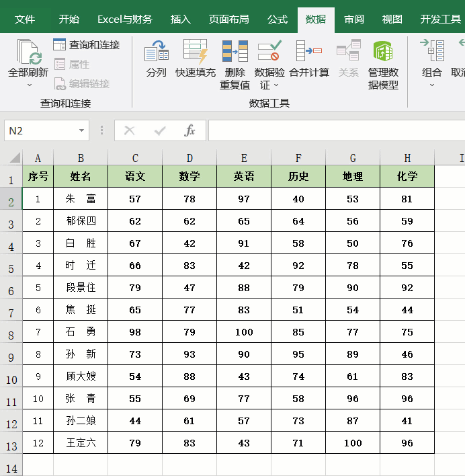Click Remove Duplicates (删除重复值) icon
The image size is (465, 476).
tap(235, 52)
